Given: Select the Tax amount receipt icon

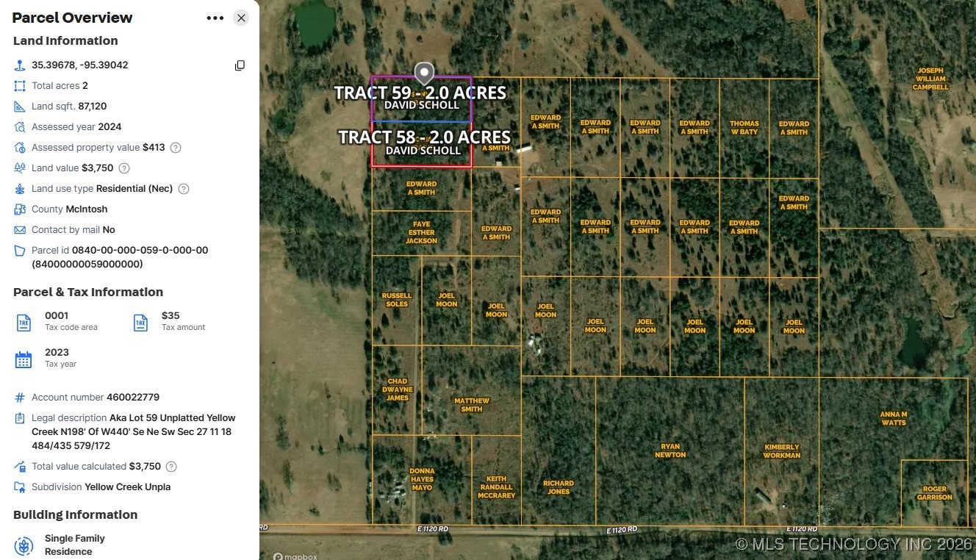Looking at the screenshot, I should (140, 321).
